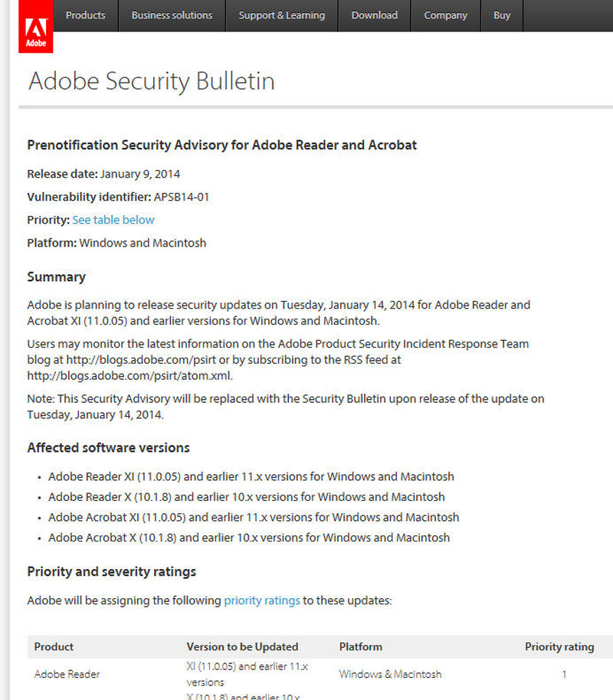Select the 'Version to be Updated' column header
This screenshot has height=700, width=613.
(242, 646)
